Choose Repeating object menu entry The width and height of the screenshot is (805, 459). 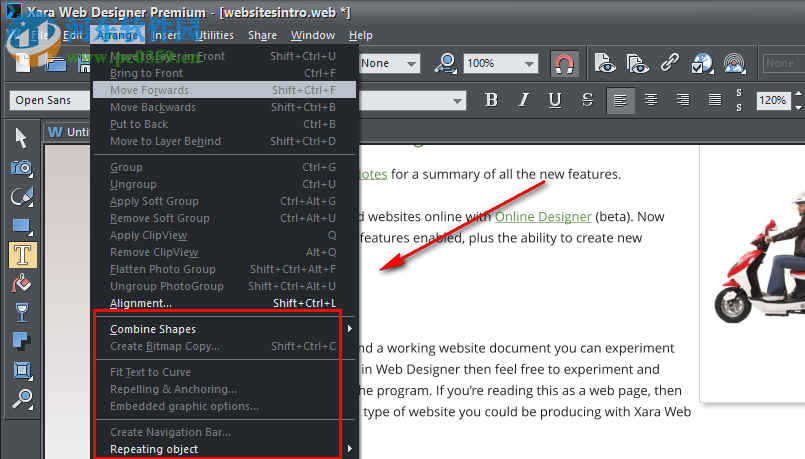(x=224, y=449)
